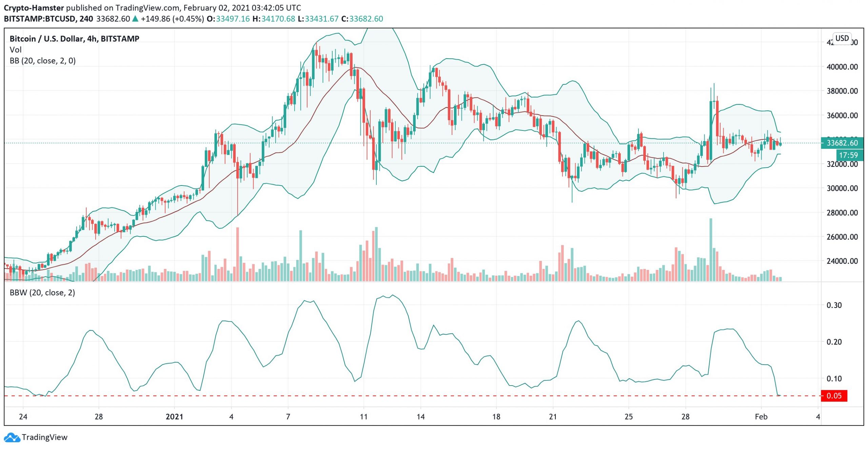Click the TradingView text link at bottom

44,437
